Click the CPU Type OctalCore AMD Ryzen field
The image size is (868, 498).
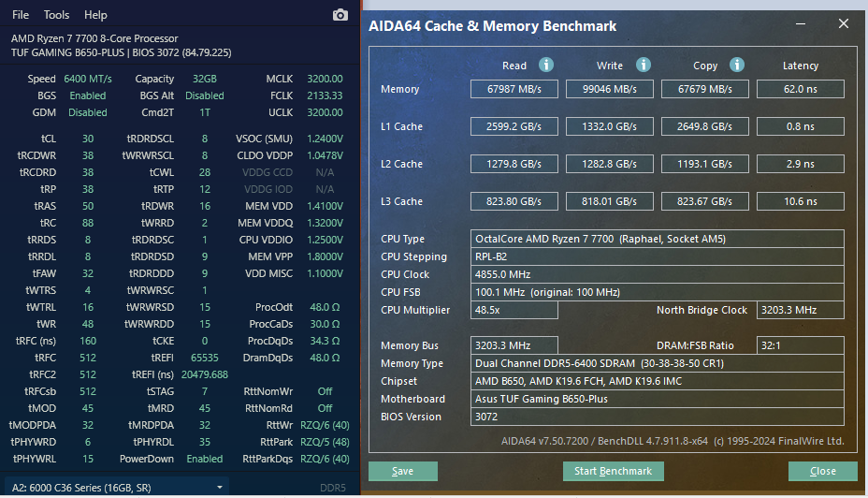658,239
